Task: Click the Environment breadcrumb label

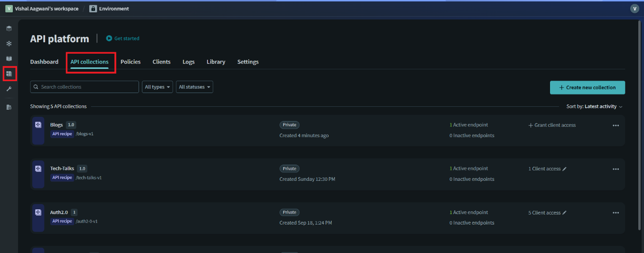Action: [x=114, y=9]
